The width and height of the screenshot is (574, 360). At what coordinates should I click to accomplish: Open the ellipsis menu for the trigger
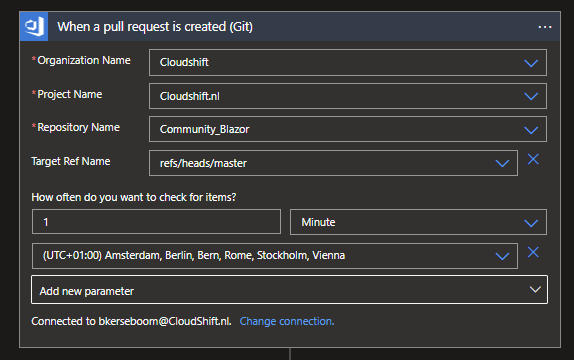pyautogui.click(x=545, y=27)
